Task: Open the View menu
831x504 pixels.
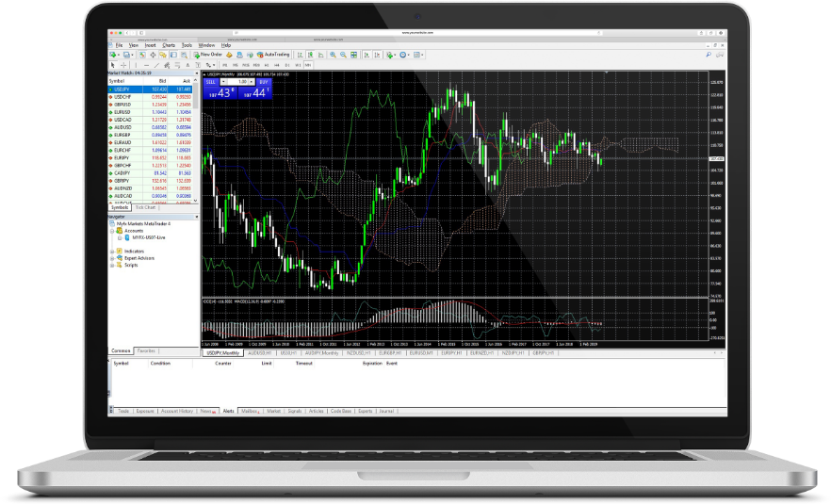Action: (x=134, y=45)
